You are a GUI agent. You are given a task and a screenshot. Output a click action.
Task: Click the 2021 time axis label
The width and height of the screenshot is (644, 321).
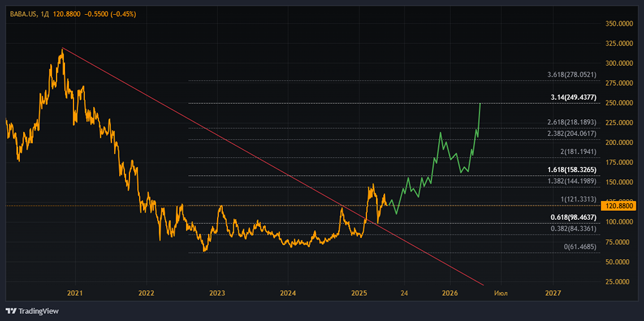point(75,293)
